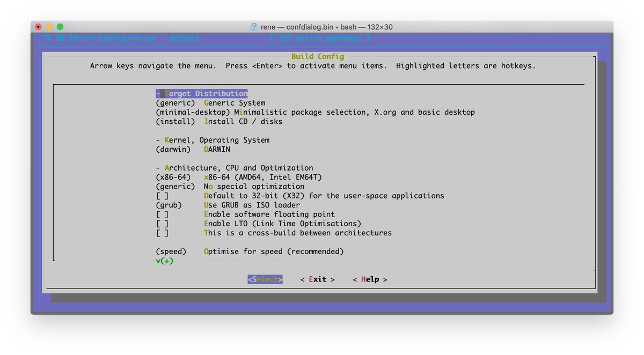
Task: Open Use GRUB as ISO loader option
Action: tap(228, 205)
